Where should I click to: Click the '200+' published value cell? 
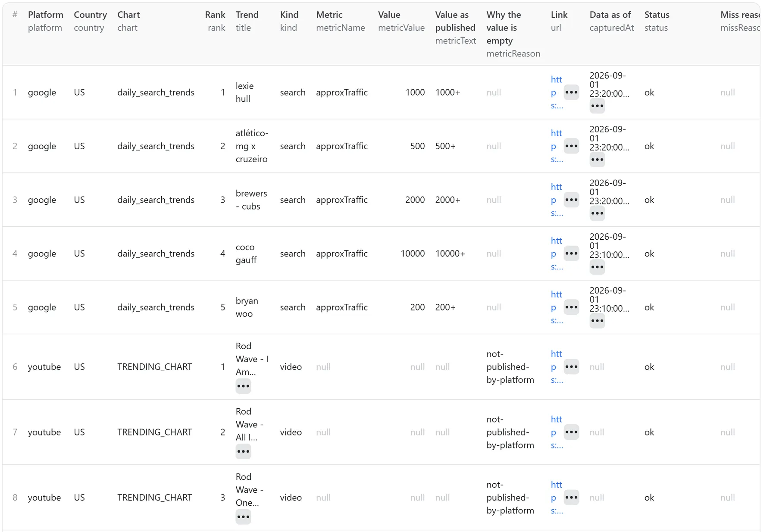tap(445, 307)
